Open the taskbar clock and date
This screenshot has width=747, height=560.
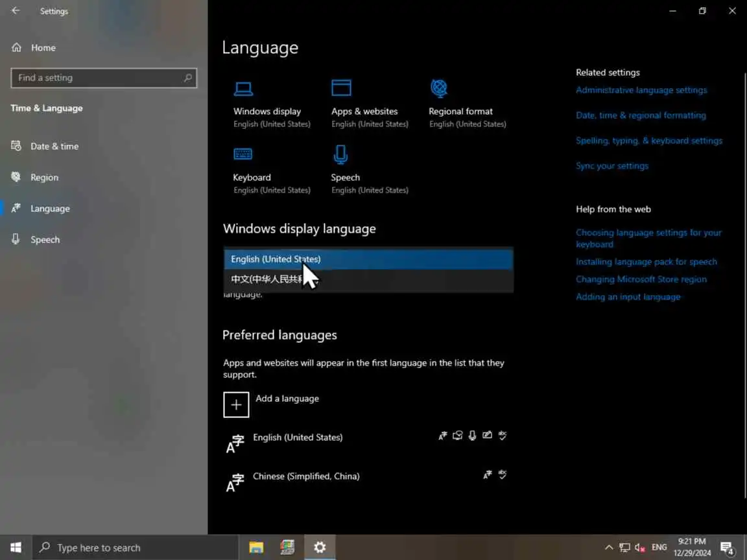coord(692,548)
